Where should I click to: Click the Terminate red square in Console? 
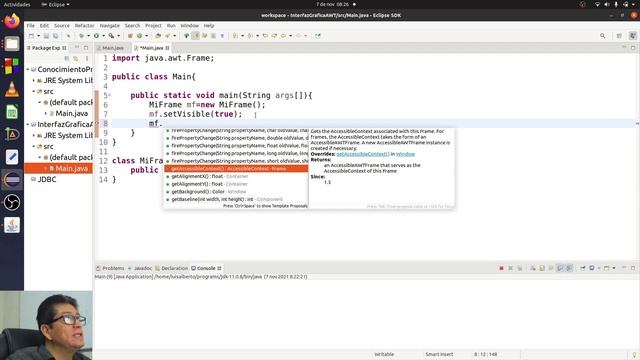[501, 268]
